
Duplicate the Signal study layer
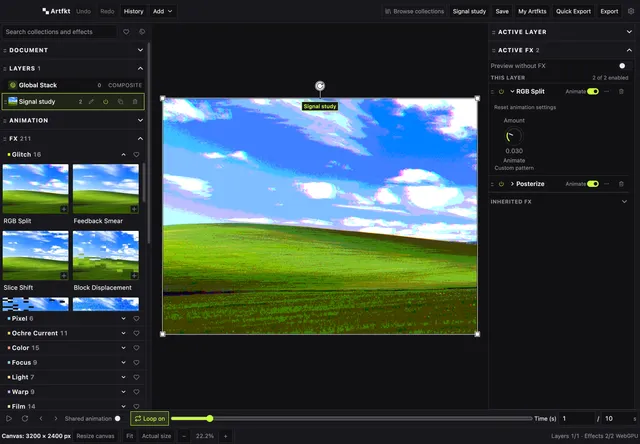pyautogui.click(x=120, y=102)
